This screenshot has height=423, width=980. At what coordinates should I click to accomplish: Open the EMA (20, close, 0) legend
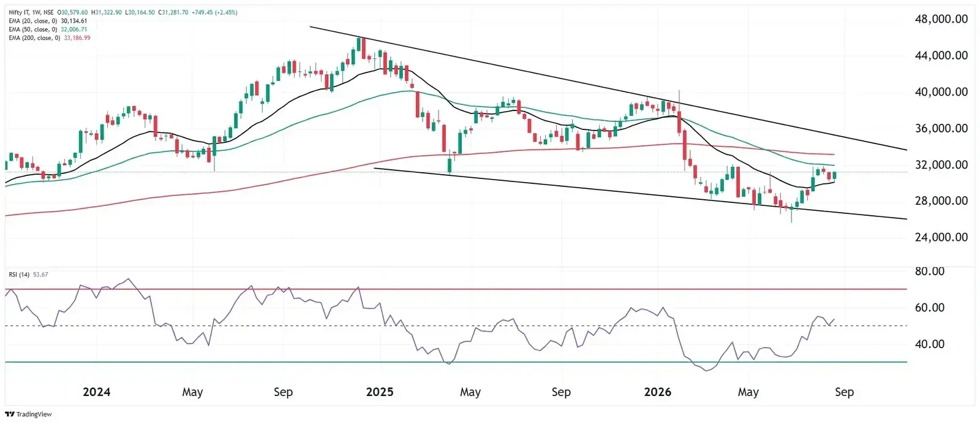tap(33, 21)
